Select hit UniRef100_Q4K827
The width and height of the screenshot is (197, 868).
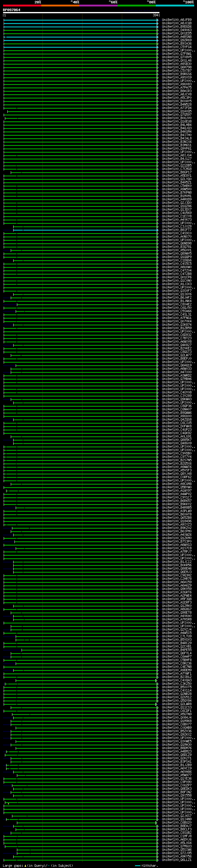pyautogui.click(x=176, y=345)
